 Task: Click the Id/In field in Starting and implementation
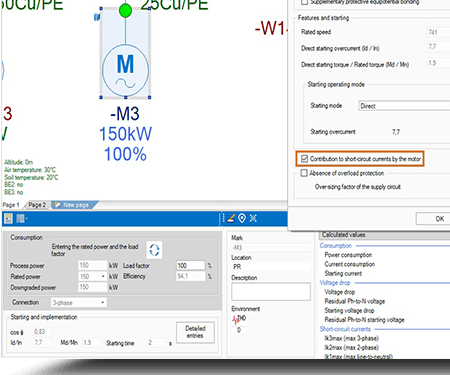[42, 342]
